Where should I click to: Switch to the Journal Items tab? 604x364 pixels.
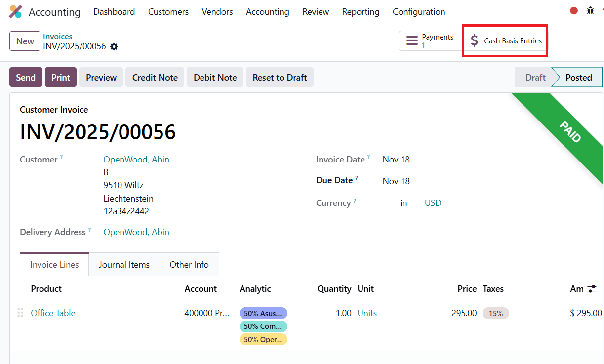click(124, 264)
